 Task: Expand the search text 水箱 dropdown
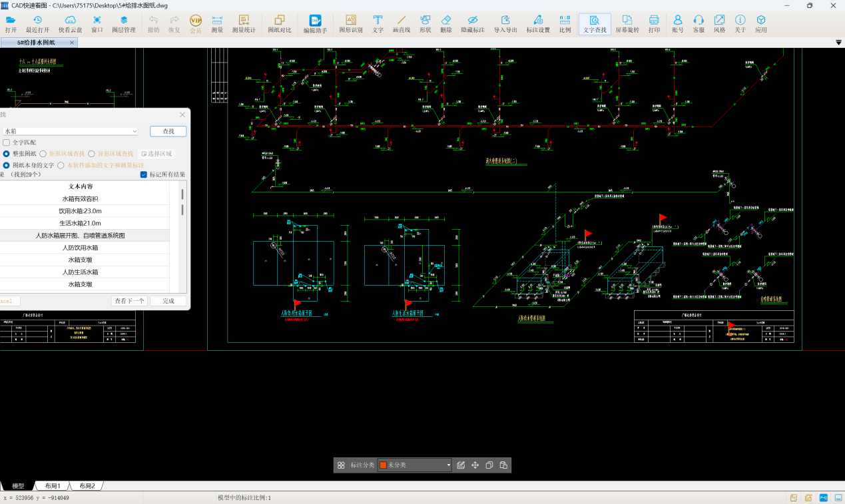coord(135,132)
